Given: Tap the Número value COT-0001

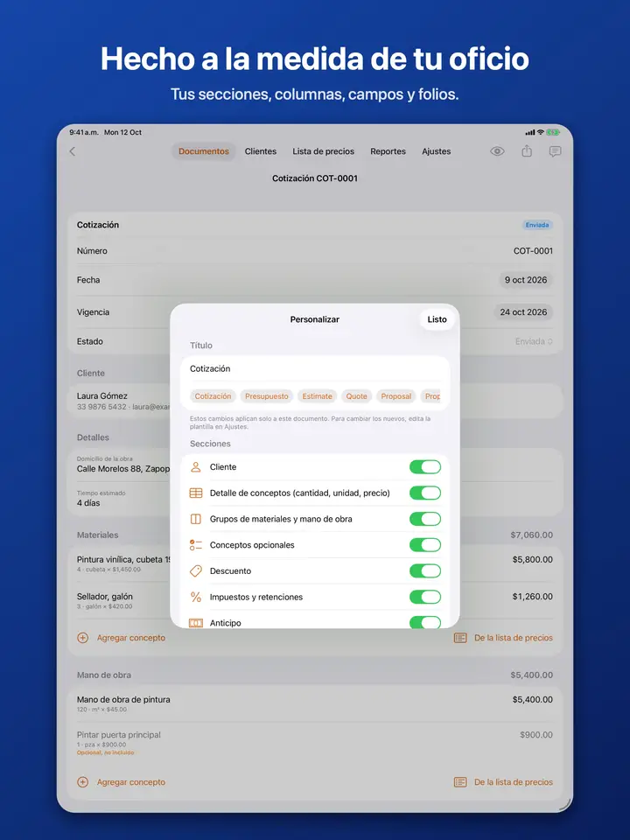Looking at the screenshot, I should pyautogui.click(x=533, y=251).
